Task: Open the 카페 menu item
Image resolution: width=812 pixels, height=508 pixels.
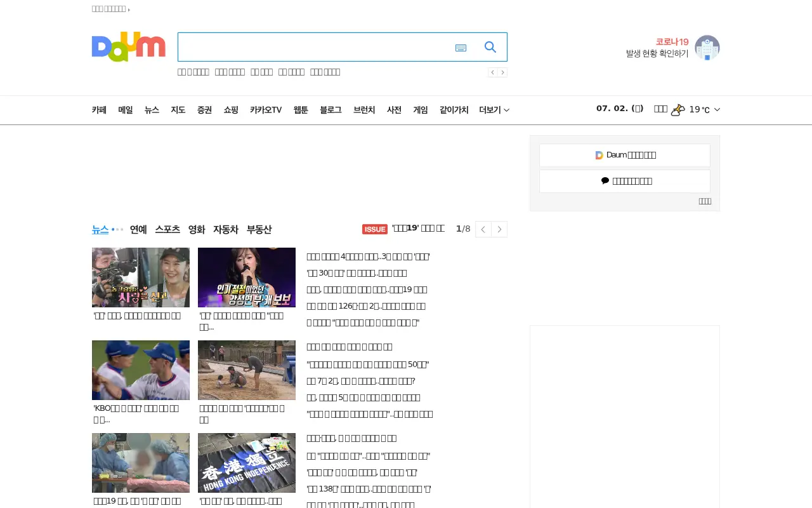Action: [x=99, y=110]
